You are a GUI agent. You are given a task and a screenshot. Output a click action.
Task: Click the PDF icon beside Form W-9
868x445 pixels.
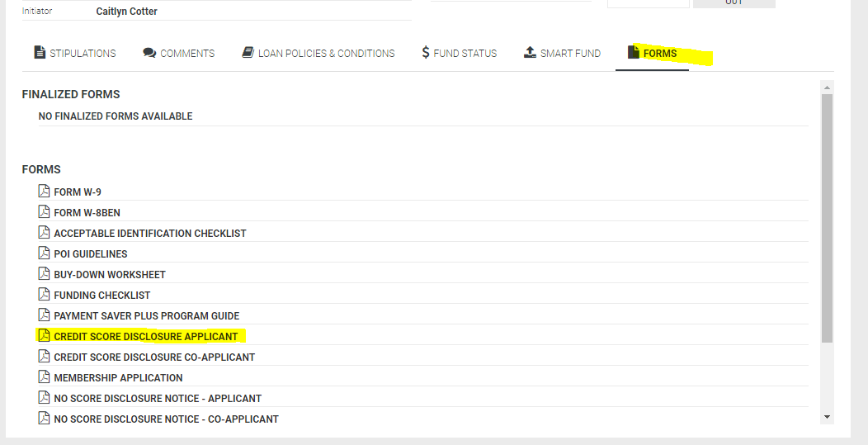pyautogui.click(x=44, y=192)
